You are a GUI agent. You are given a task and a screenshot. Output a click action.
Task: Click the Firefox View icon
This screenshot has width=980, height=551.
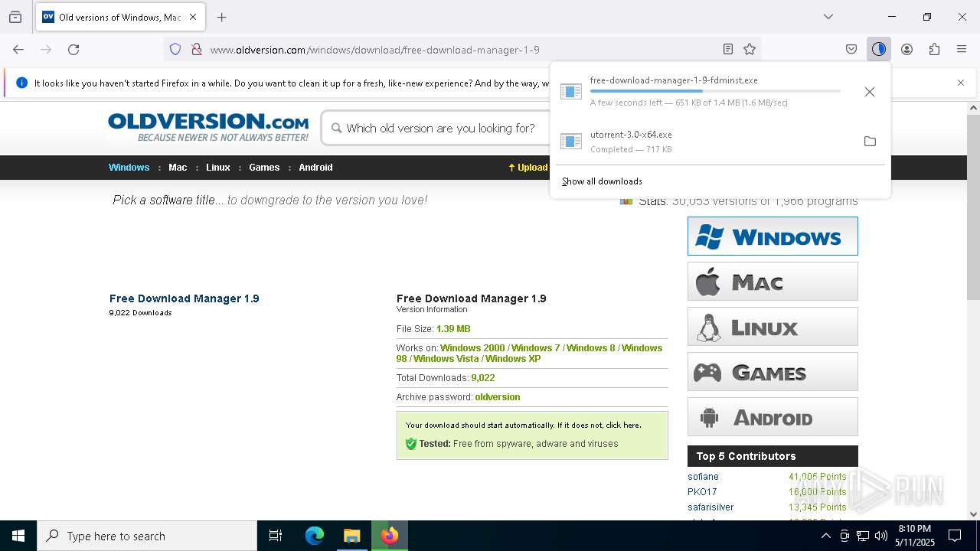[15, 17]
